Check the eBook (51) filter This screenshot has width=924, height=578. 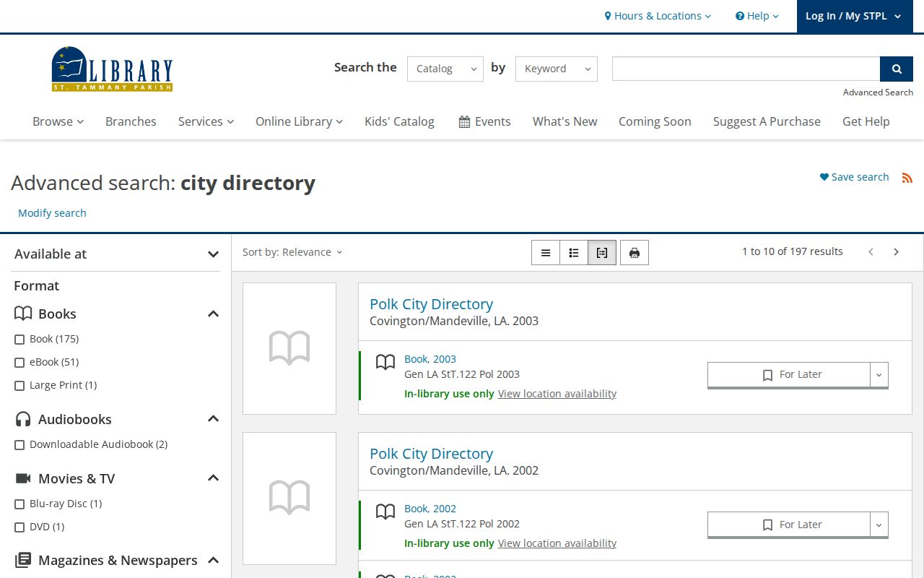pos(19,363)
